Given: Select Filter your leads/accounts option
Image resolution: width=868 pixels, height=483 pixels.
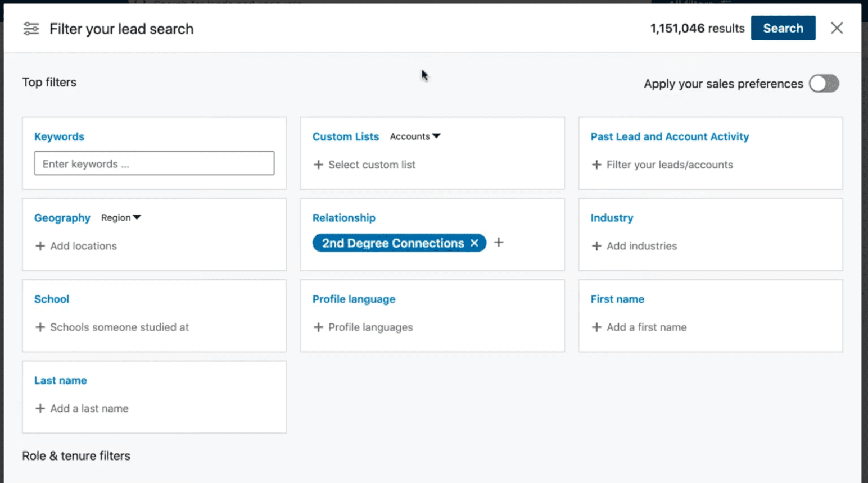Looking at the screenshot, I should pos(669,165).
